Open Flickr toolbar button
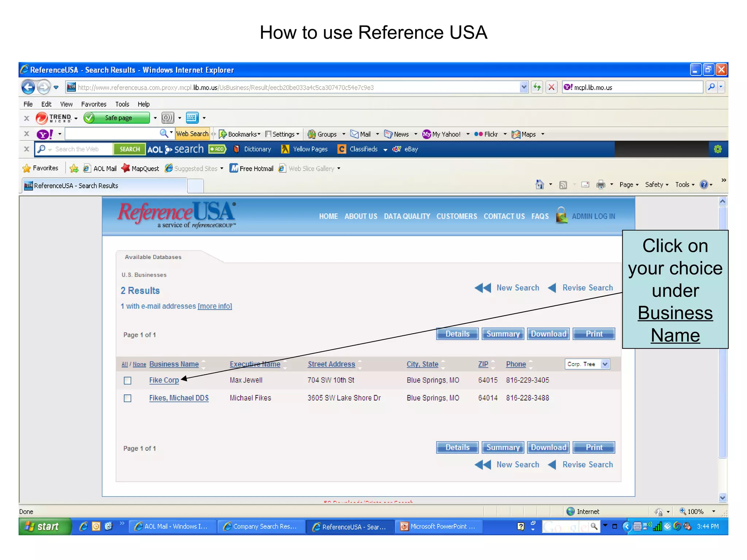 point(486,134)
